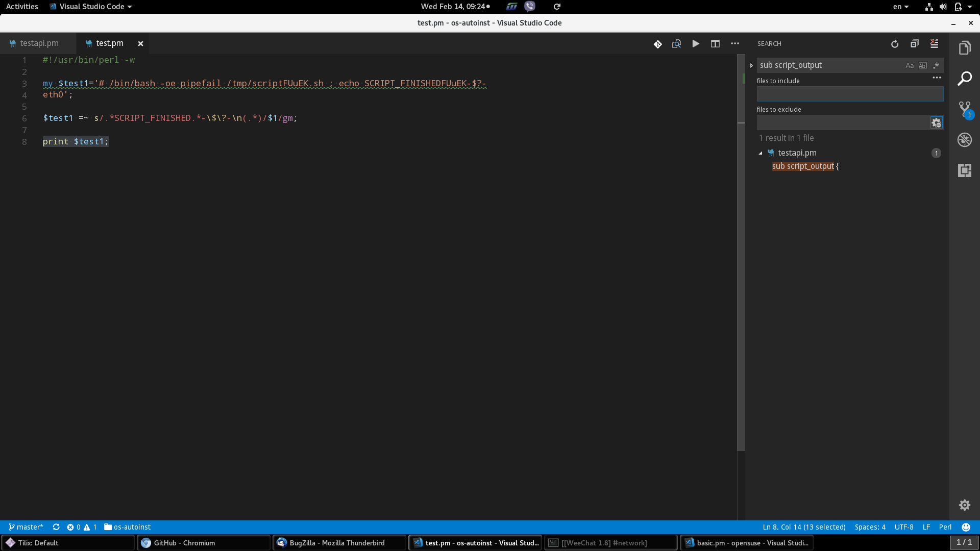
Task: Split the editor into two panes
Action: click(x=715, y=44)
